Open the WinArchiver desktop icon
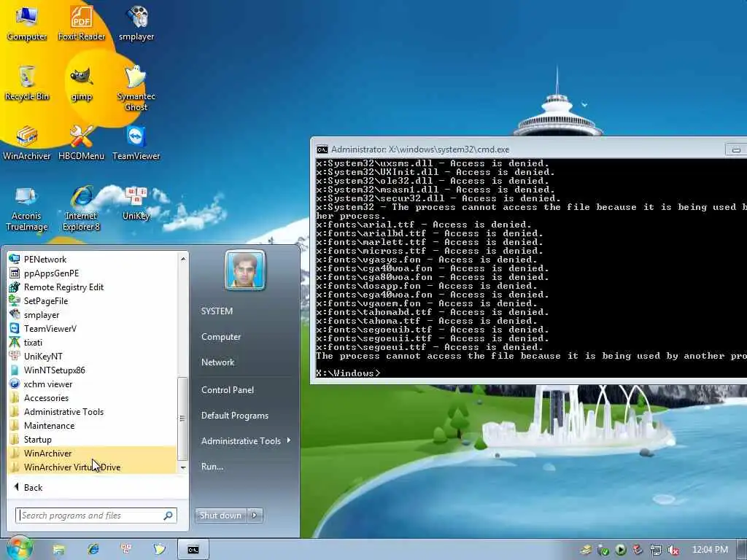 pos(27,142)
